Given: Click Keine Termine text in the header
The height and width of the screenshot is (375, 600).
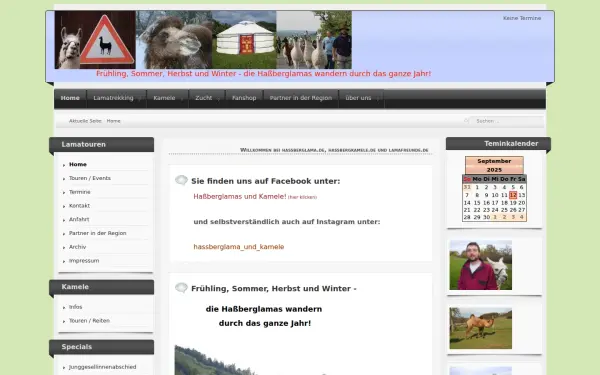Looking at the screenshot, I should point(522,18).
